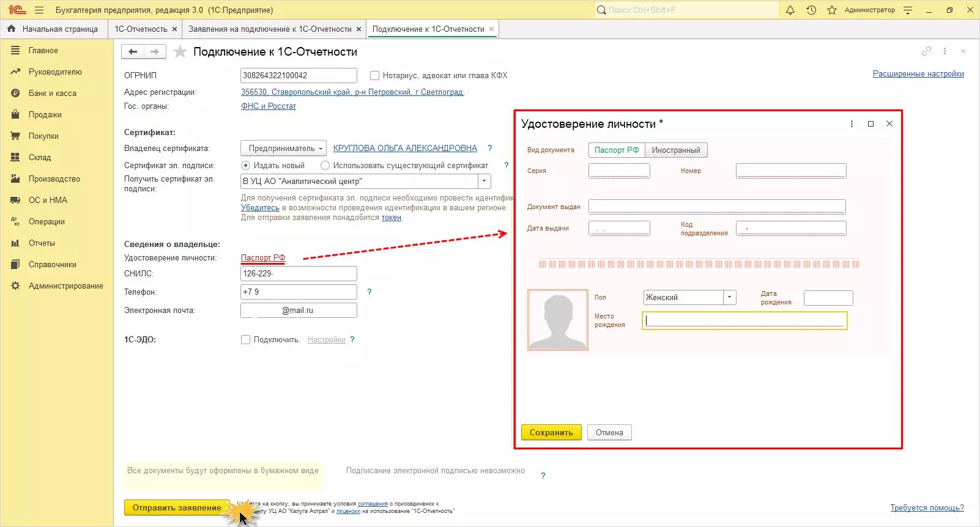
Task: Open Администрирование section
Action: tap(57, 286)
